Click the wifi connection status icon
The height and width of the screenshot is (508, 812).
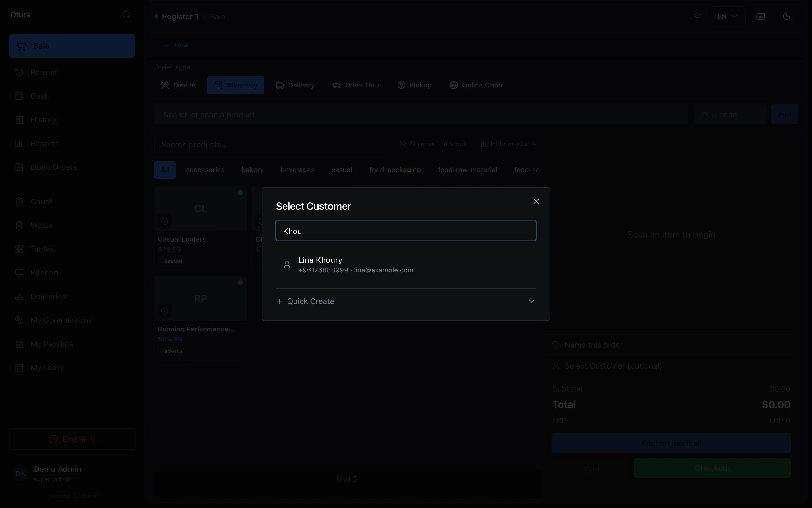click(x=697, y=16)
